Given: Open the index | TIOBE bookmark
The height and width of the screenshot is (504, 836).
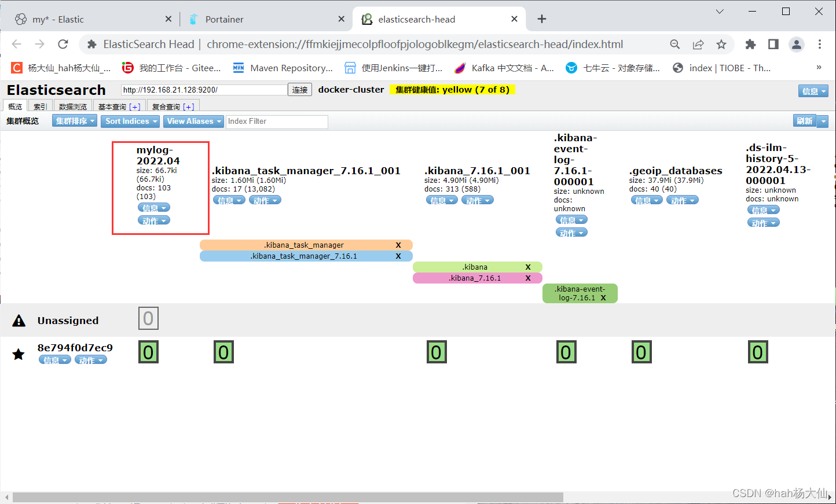Looking at the screenshot, I should tap(722, 68).
